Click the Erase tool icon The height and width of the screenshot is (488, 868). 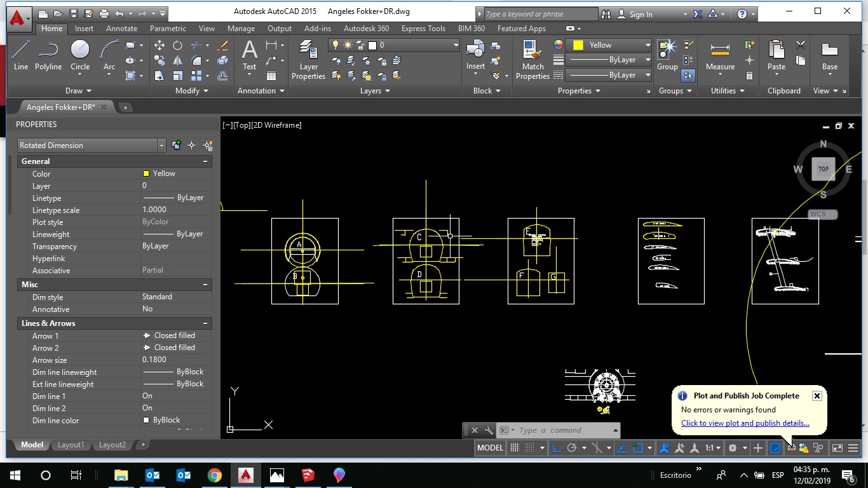[222, 45]
